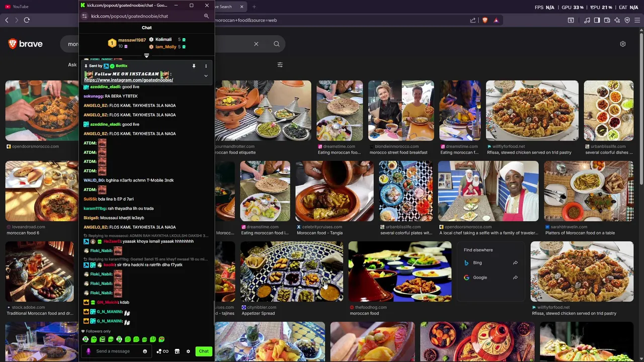
Task: Select the first quick emote with headphones
Action: (86, 339)
